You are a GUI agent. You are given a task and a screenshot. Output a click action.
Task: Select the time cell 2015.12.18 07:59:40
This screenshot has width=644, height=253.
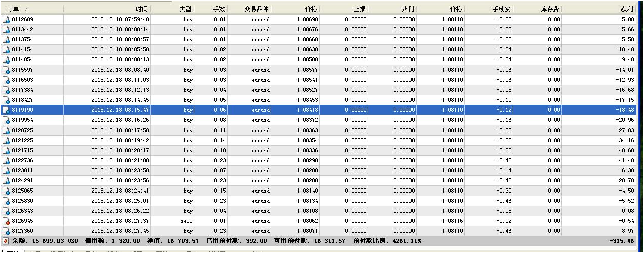point(120,19)
